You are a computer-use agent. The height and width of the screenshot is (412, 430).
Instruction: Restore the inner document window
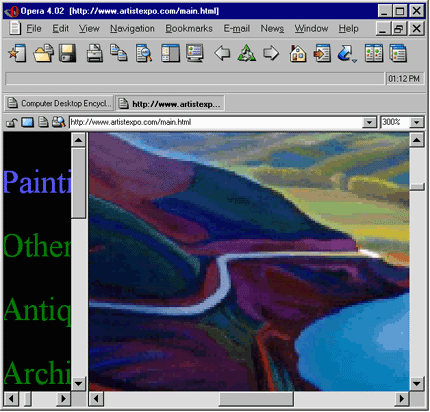click(399, 29)
